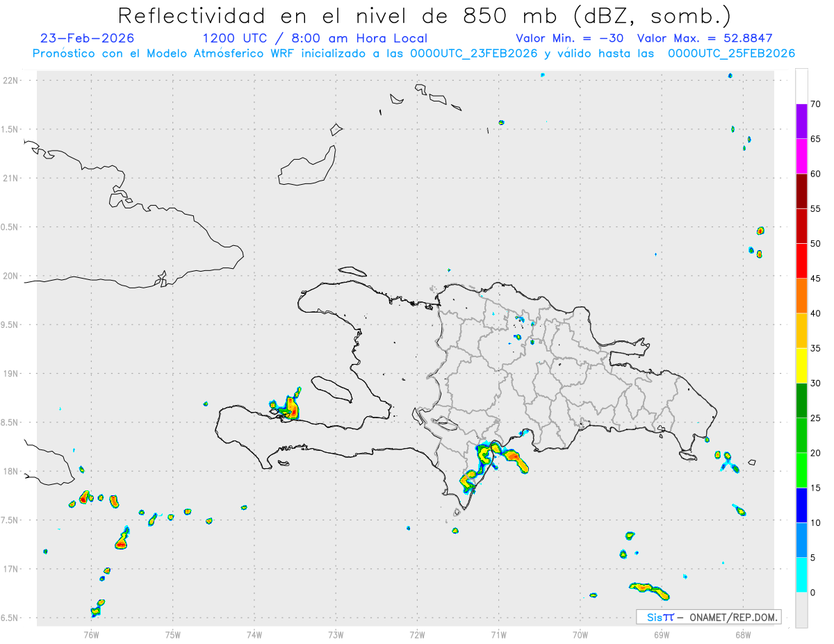Click the '68W' longitude label
The width and height of the screenshot is (834, 644).
point(743,634)
